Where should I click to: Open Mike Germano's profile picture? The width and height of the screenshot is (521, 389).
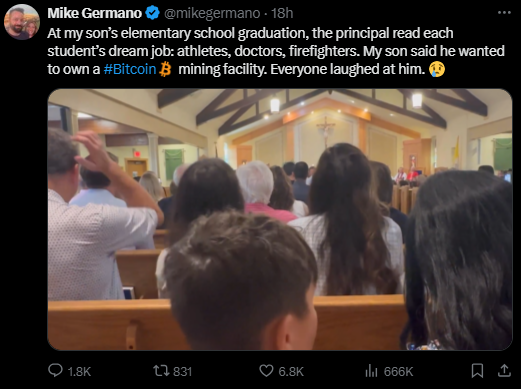[22, 22]
